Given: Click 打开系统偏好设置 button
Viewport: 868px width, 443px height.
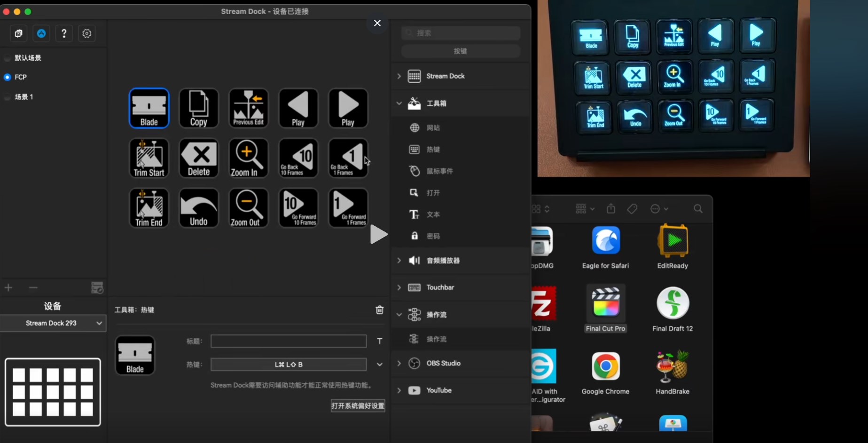Looking at the screenshot, I should [x=358, y=406].
